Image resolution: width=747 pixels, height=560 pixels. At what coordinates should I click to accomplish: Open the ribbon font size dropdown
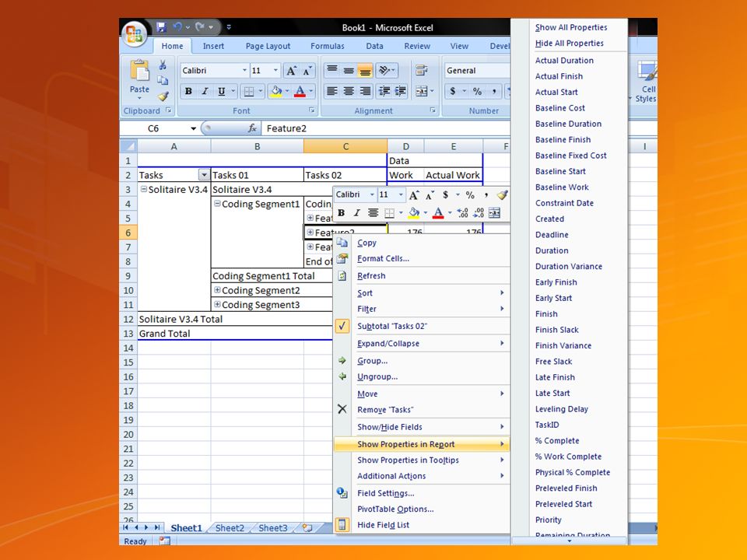pyautogui.click(x=275, y=71)
